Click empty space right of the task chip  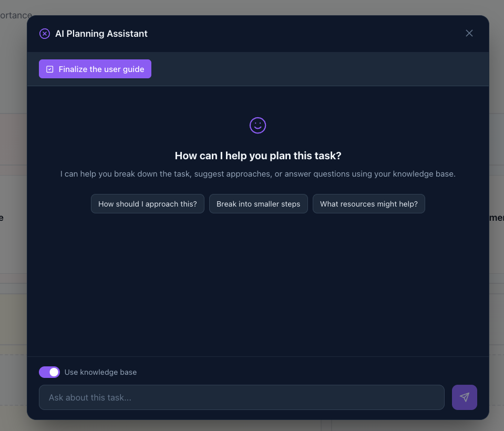315,69
